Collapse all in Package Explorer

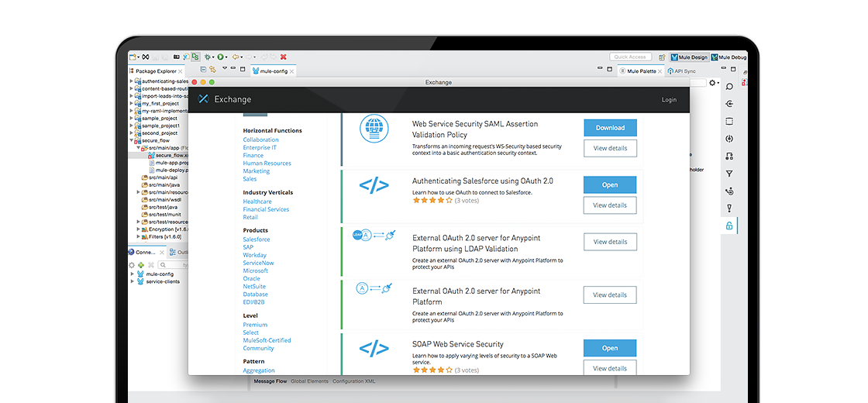(203, 69)
